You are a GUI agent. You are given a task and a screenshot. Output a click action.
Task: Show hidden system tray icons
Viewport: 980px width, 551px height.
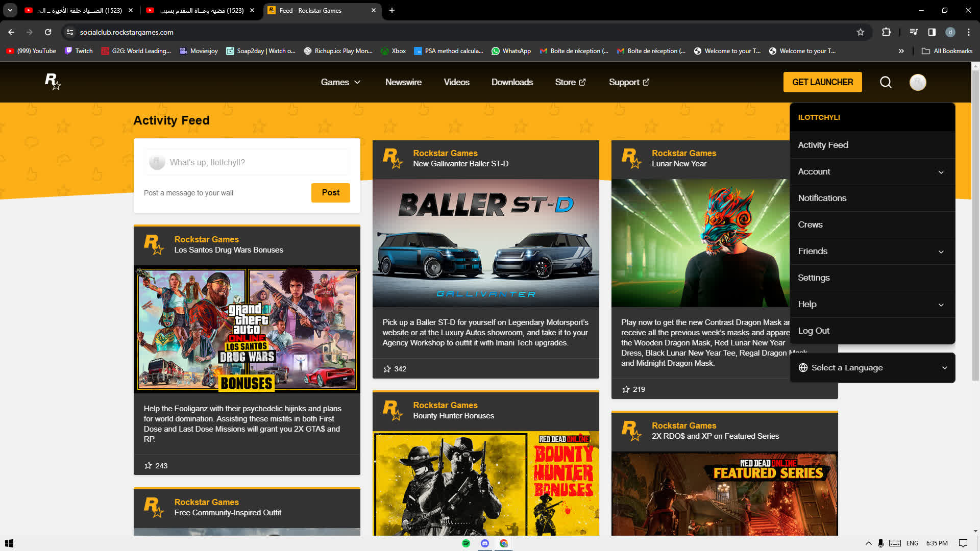pos(868,543)
